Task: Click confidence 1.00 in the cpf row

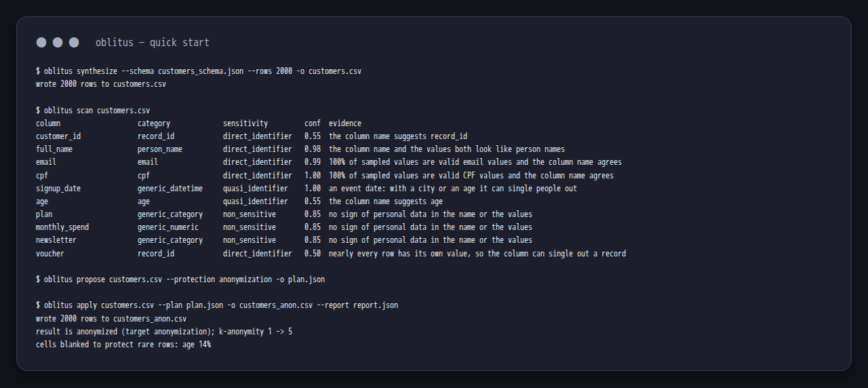Action: point(313,176)
